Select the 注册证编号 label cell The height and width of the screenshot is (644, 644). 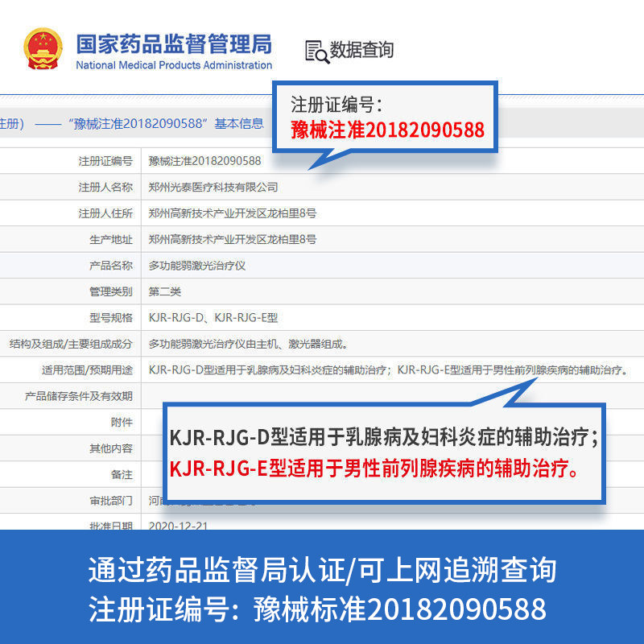point(105,161)
